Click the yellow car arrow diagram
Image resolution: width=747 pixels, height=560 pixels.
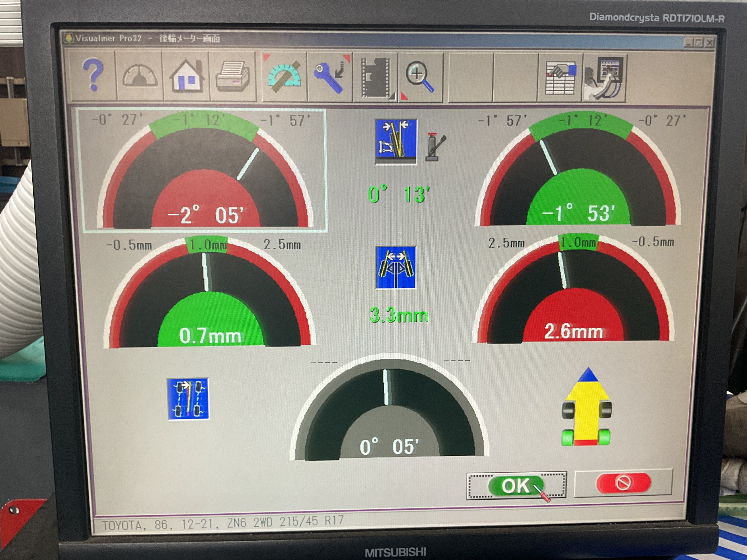coord(587,406)
